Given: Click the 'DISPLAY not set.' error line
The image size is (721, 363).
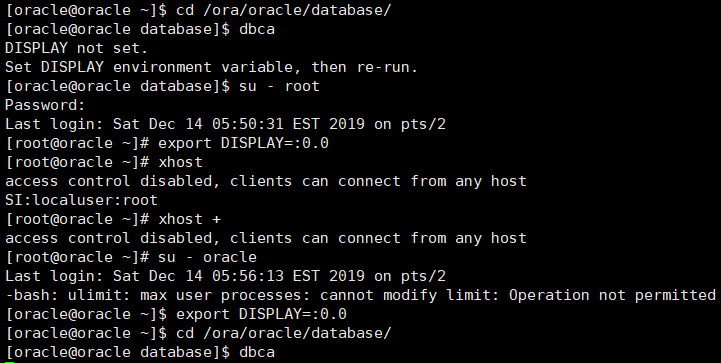Looking at the screenshot, I should point(76,48).
